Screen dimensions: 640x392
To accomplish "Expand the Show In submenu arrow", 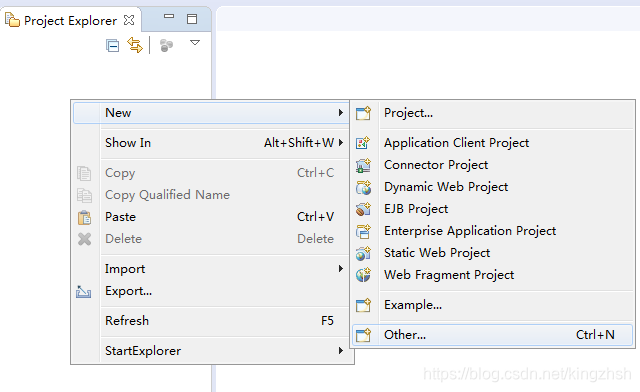I will [x=341, y=143].
